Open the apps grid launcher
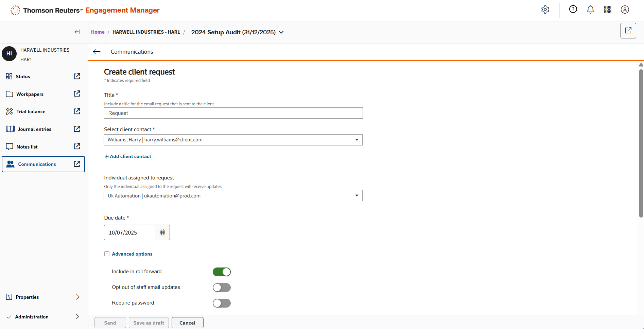Image resolution: width=644 pixels, height=329 pixels. pyautogui.click(x=608, y=10)
